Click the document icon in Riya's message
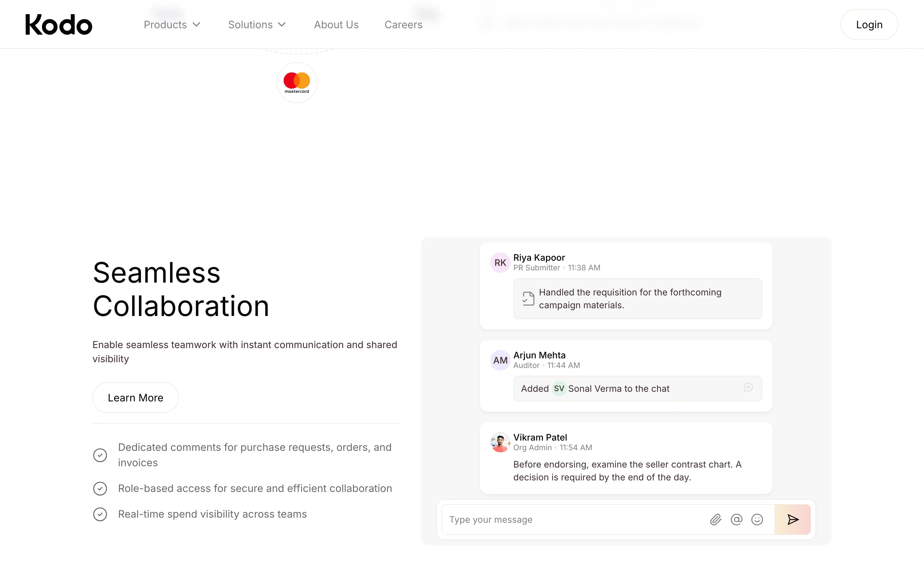Screen dimensions: 924x578 coord(528,299)
